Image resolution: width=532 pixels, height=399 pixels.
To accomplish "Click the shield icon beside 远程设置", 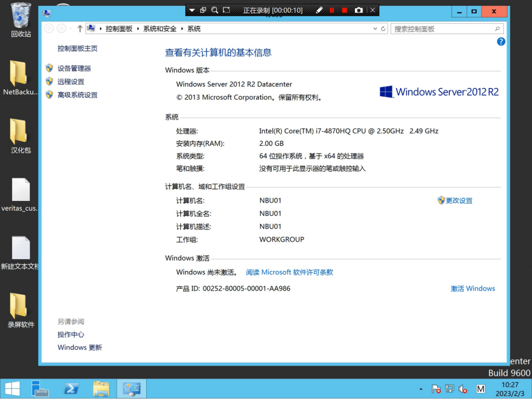I will 50,81.
